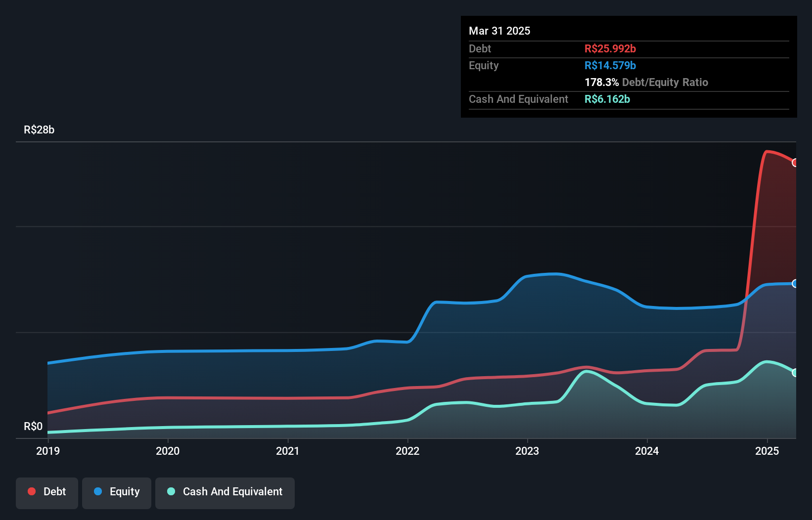The width and height of the screenshot is (812, 520).
Task: Select the 2023 label on the x-axis
Action: pos(528,451)
